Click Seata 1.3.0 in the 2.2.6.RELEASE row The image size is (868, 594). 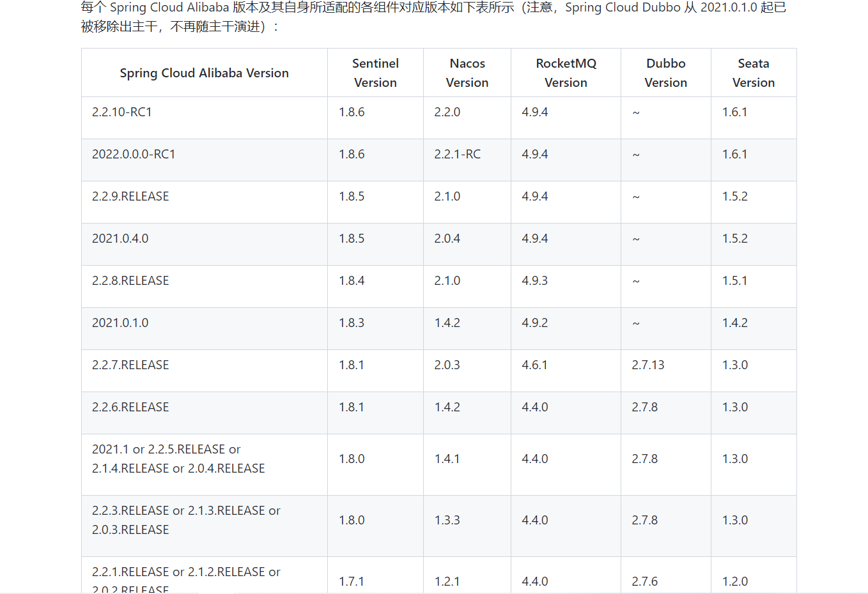coord(734,407)
